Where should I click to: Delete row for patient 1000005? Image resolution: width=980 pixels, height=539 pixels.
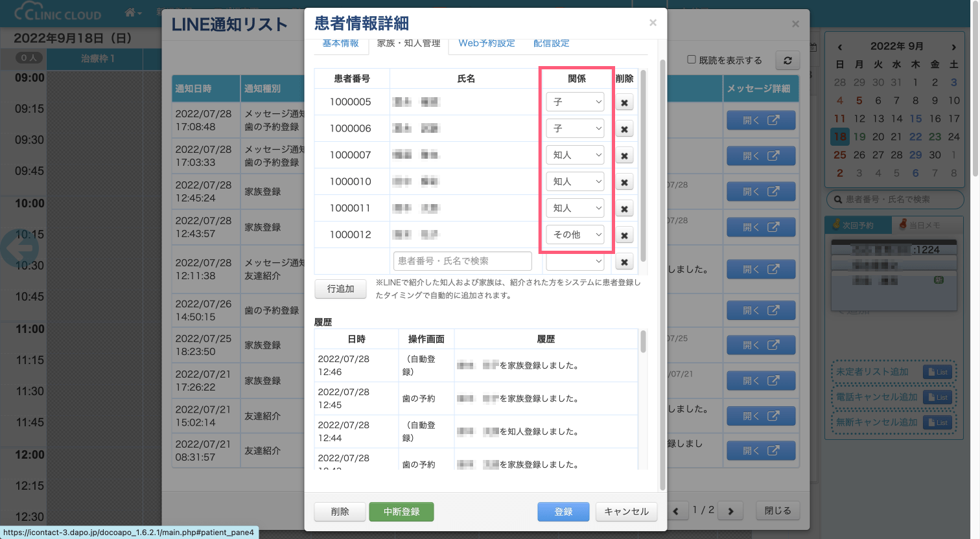tap(624, 102)
